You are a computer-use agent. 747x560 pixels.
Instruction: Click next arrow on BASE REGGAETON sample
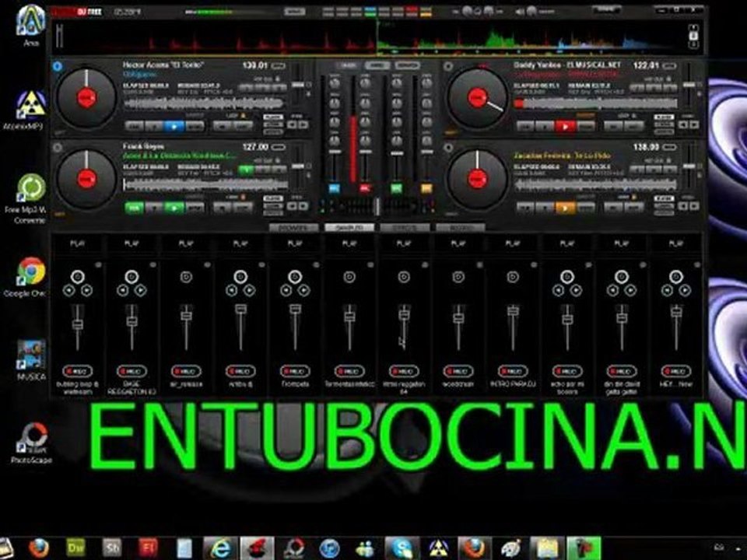(141, 290)
